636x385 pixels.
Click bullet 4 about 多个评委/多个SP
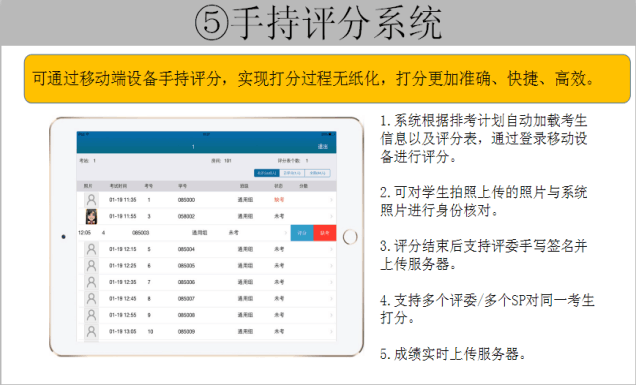click(487, 309)
